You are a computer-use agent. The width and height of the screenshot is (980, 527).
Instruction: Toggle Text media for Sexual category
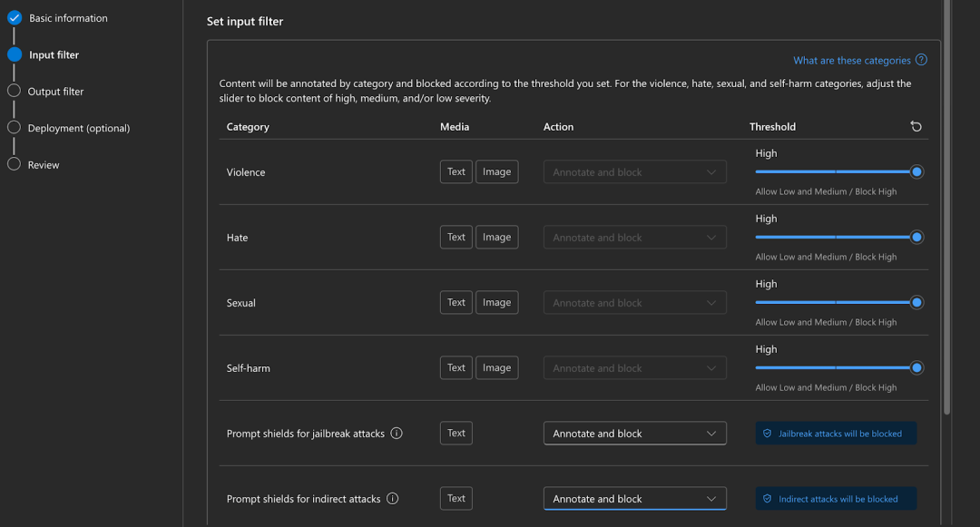click(x=456, y=302)
